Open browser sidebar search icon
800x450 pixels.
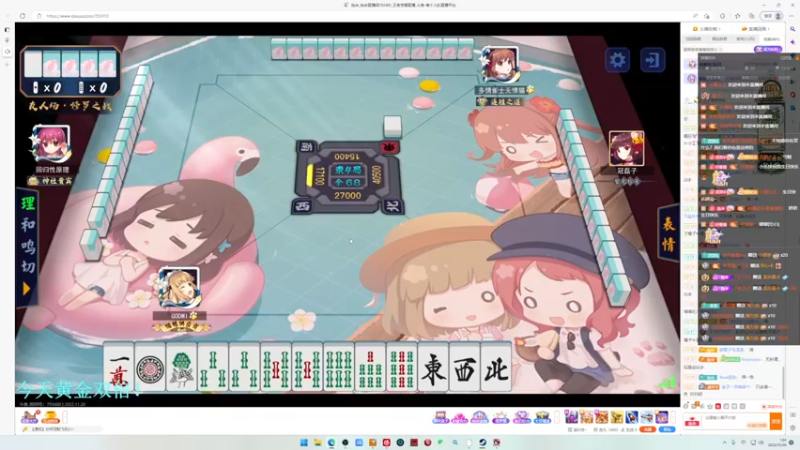pos(792,29)
